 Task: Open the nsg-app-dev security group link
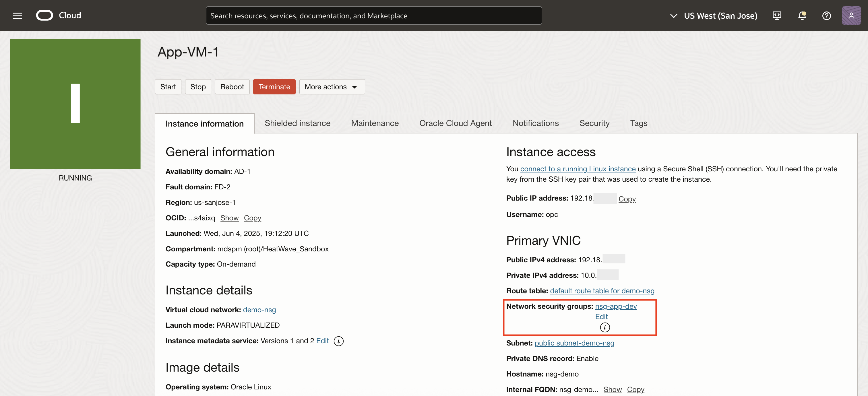click(616, 306)
